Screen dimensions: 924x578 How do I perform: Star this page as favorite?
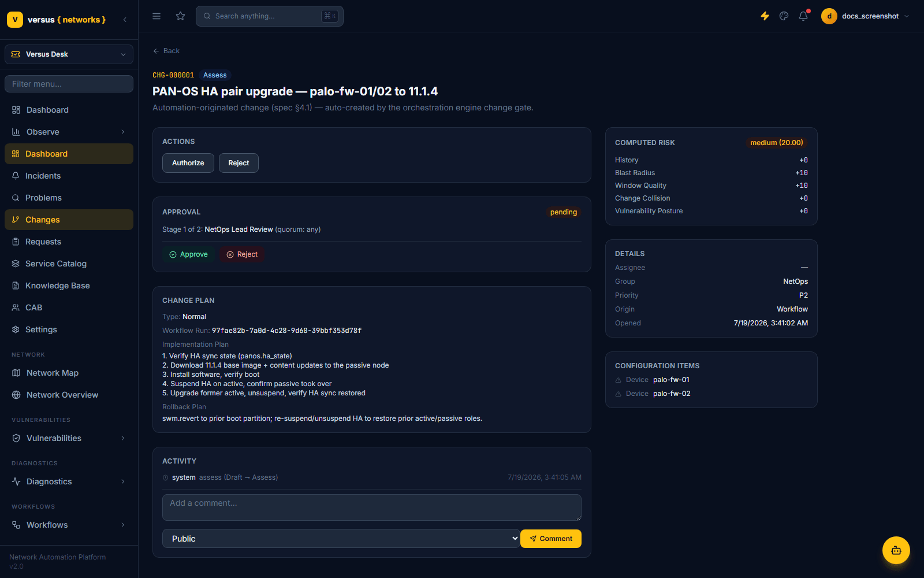coord(181,16)
